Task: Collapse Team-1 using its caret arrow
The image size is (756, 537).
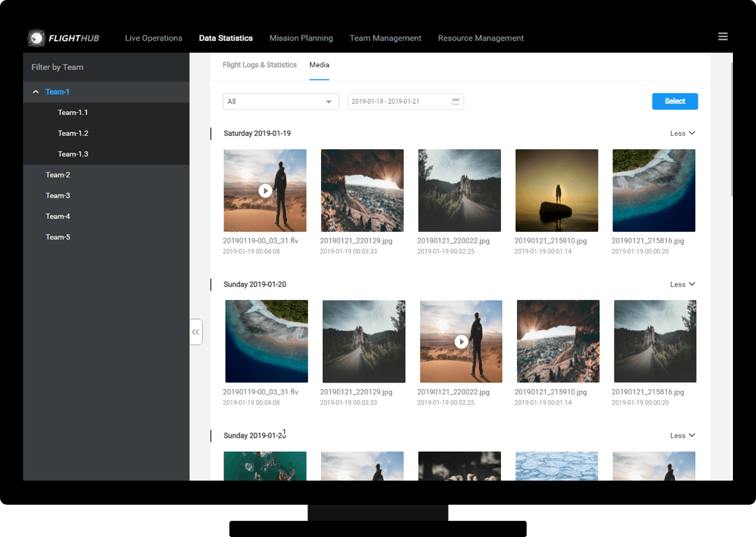Action: pyautogui.click(x=36, y=92)
